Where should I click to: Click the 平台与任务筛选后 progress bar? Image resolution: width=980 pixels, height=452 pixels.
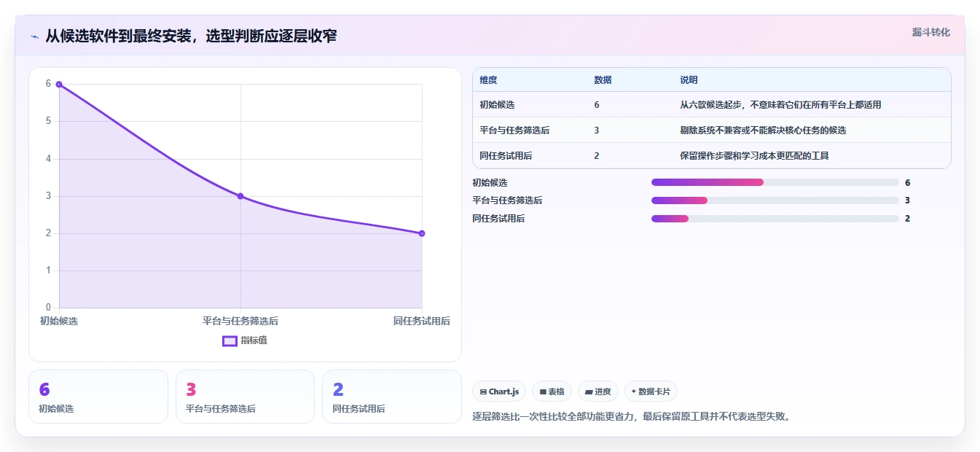(x=775, y=200)
